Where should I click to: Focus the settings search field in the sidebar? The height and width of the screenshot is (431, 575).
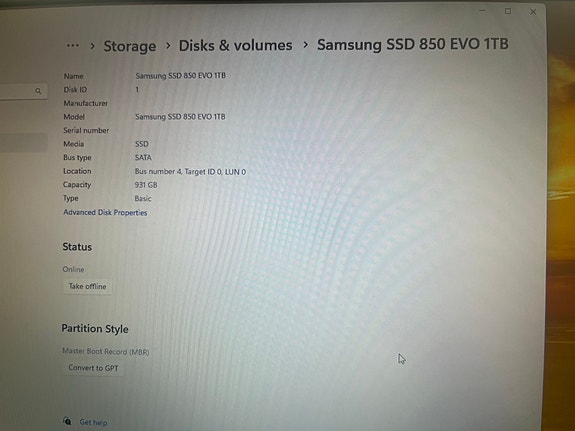(x=22, y=91)
